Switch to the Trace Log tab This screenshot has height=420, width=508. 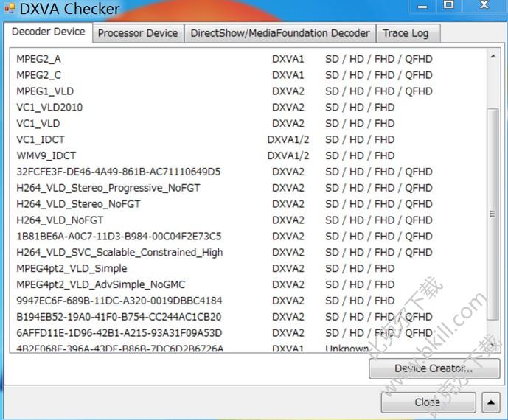408,33
